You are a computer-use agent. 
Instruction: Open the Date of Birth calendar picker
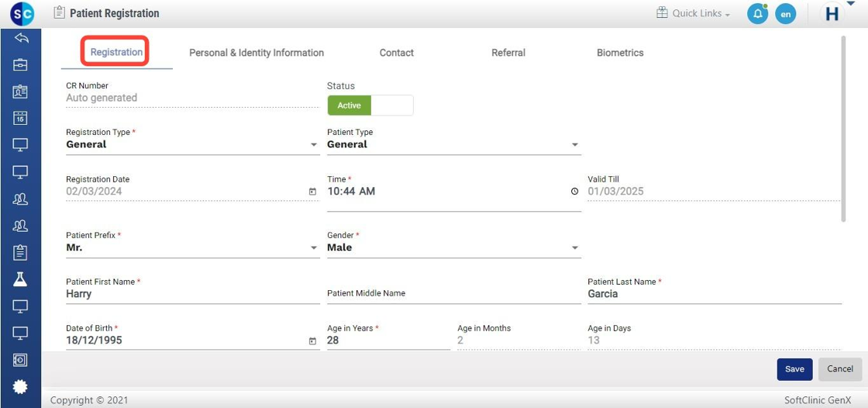pyautogui.click(x=312, y=341)
